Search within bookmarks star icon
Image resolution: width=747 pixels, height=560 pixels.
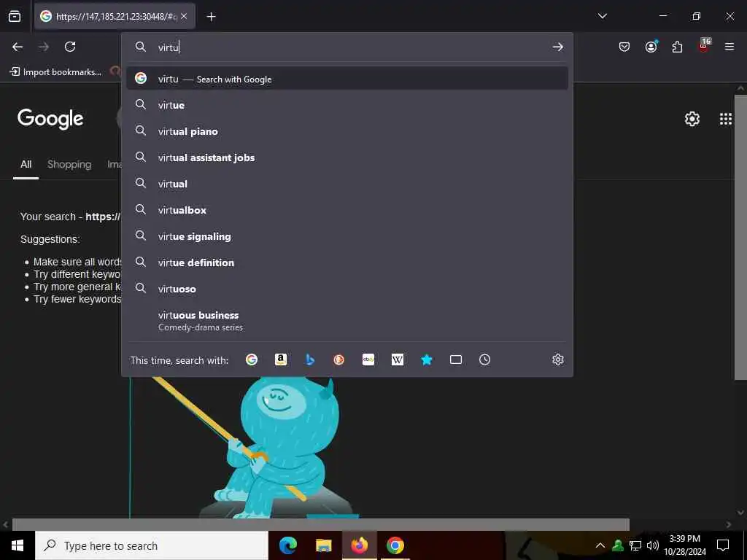coord(426,359)
